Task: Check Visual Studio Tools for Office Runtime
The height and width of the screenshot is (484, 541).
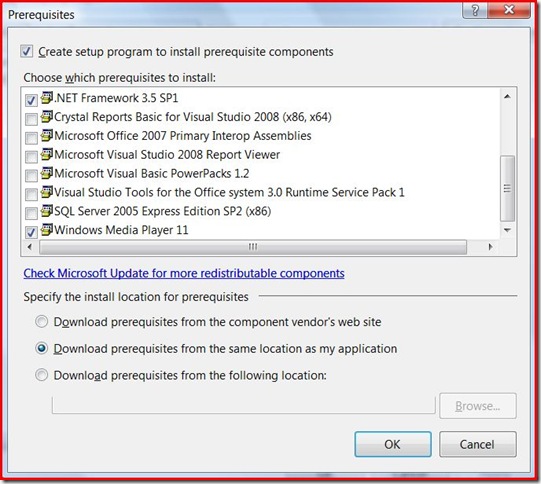Action: pyautogui.click(x=31, y=195)
